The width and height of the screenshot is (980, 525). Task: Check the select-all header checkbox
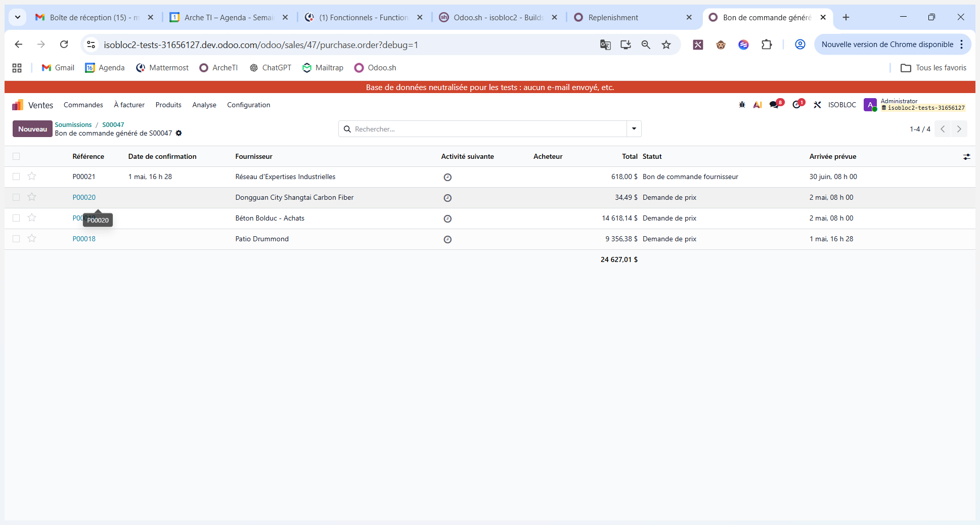(16, 156)
